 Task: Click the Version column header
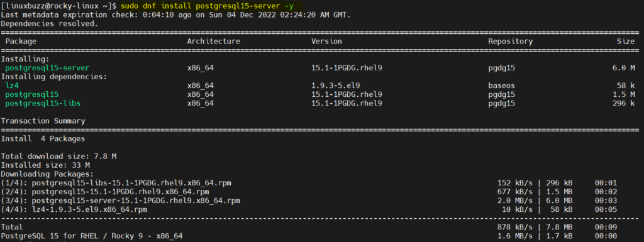tap(326, 41)
